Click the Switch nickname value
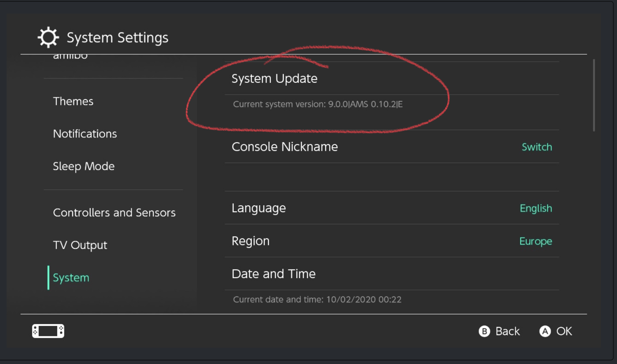This screenshot has height=364, width=617. point(537,147)
